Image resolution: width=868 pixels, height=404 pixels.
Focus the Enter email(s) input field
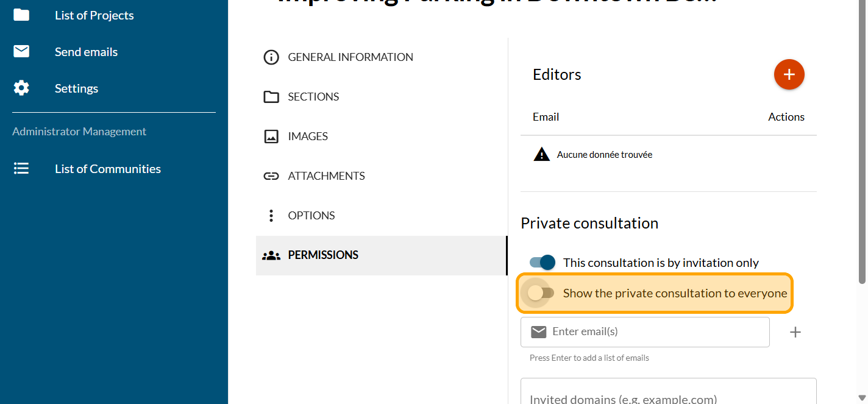655,332
